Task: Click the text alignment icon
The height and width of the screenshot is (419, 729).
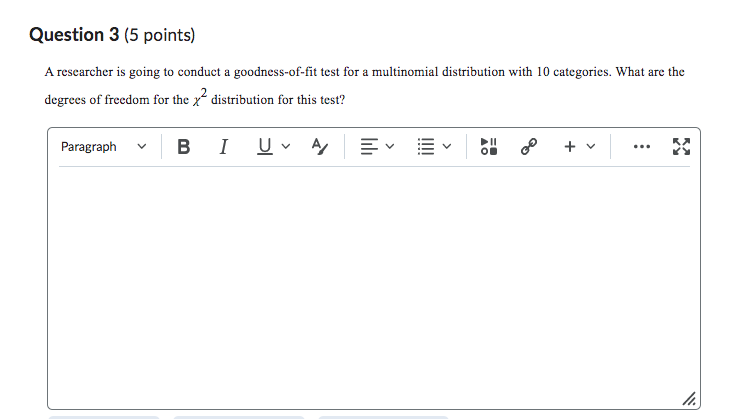Action: pos(369,146)
